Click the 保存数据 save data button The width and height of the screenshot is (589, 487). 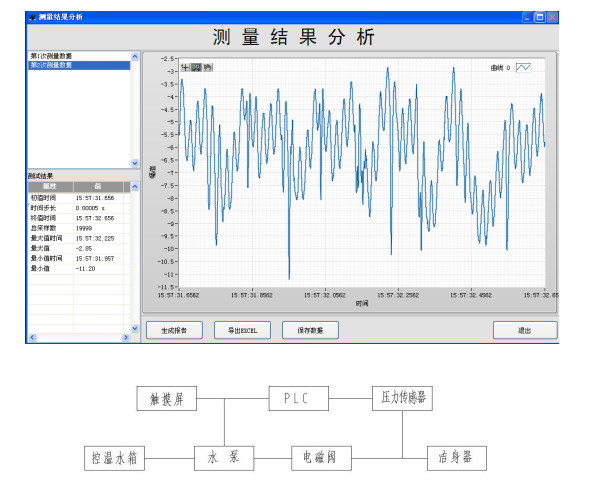[310, 330]
